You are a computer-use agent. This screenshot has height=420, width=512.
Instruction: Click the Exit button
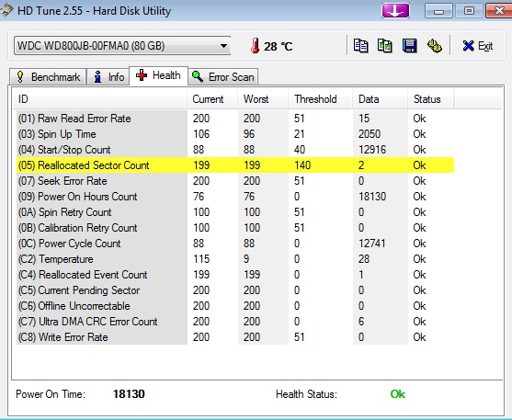[x=478, y=46]
